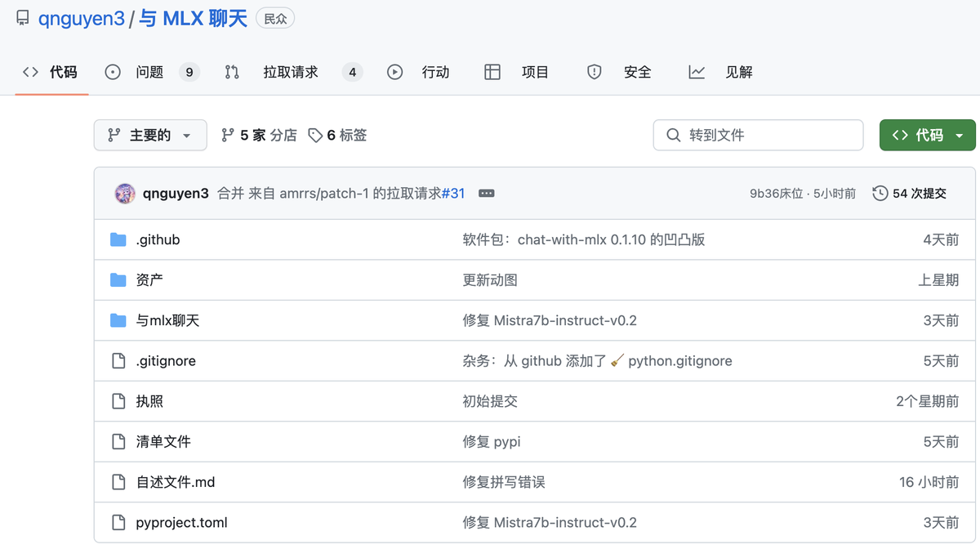Viewport: 980px width, 549px height.
Task: Click the file icon next to pyproject.toml
Action: tap(118, 523)
